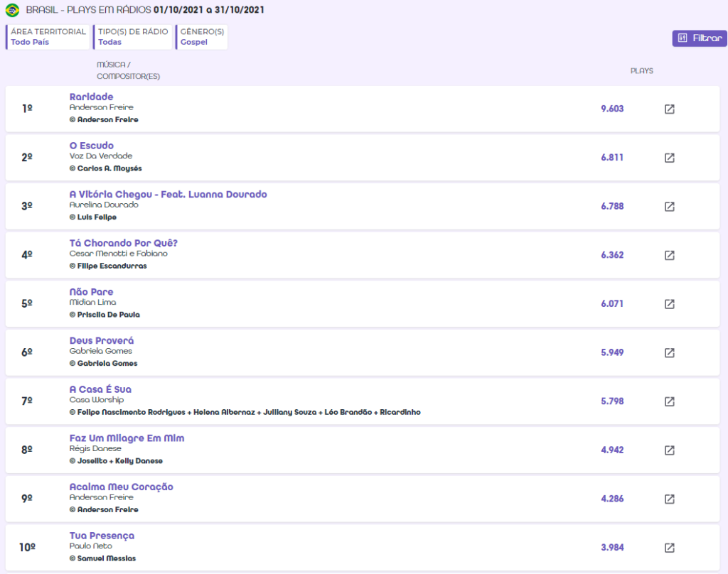Open external link for Faz Um Milagre Em Mim
Screen dimensions: 728x574
pyautogui.click(x=669, y=450)
